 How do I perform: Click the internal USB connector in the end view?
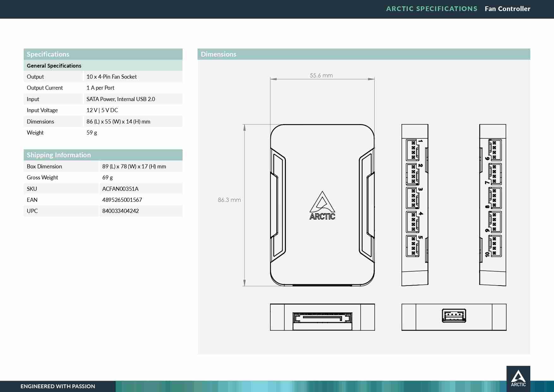454,316
